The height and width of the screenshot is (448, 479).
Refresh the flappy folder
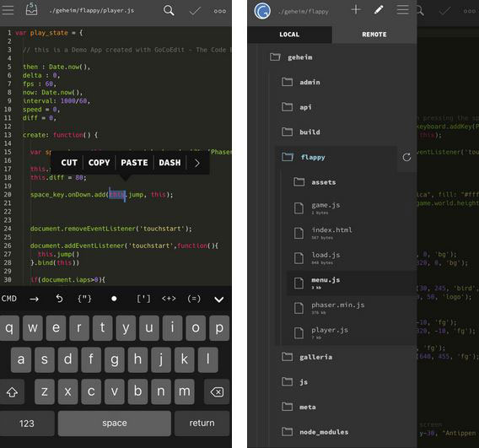[406, 158]
